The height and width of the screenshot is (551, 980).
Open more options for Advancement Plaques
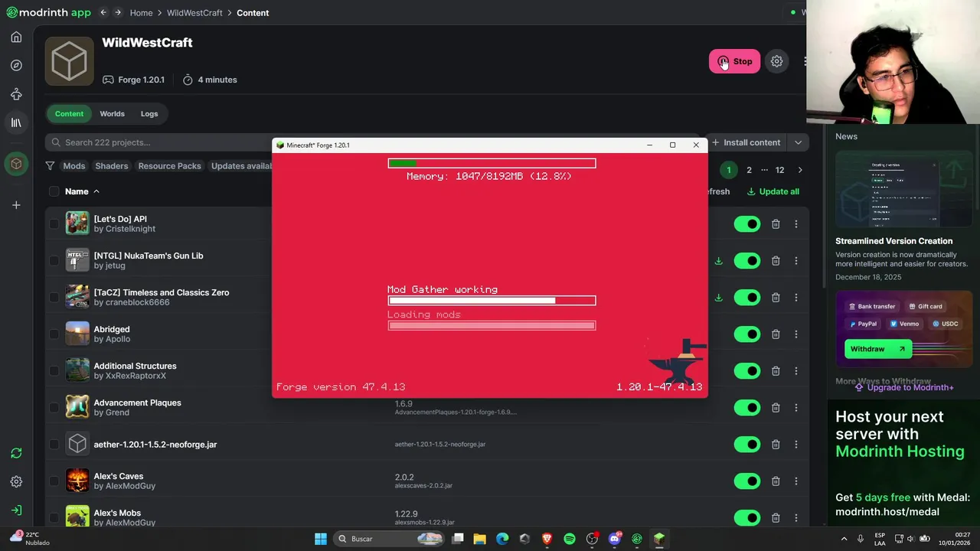coord(795,408)
